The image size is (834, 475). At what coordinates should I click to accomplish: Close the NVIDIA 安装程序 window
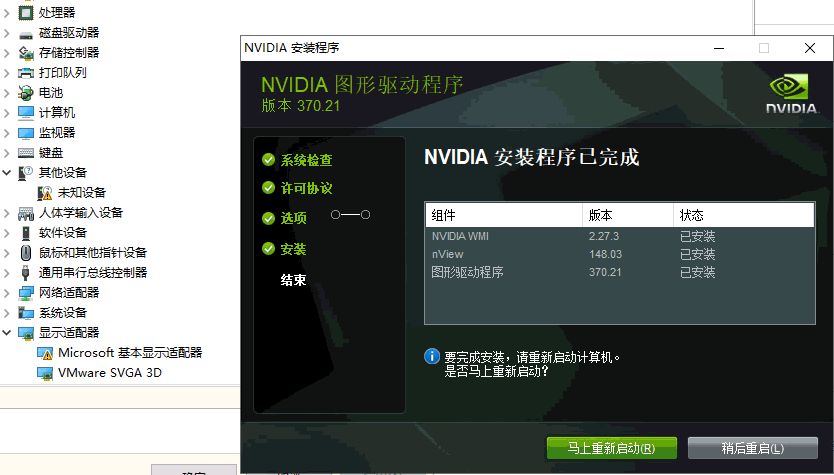810,48
